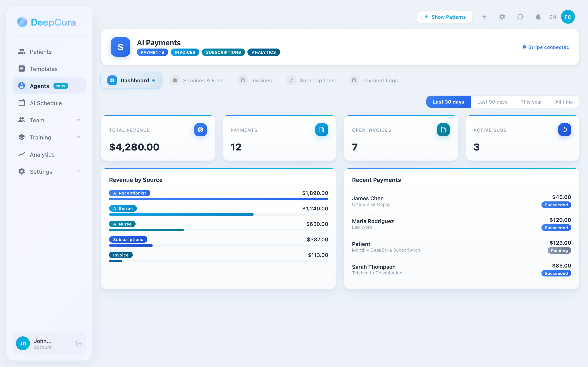Open the settings gear in the top bar

coord(502,17)
